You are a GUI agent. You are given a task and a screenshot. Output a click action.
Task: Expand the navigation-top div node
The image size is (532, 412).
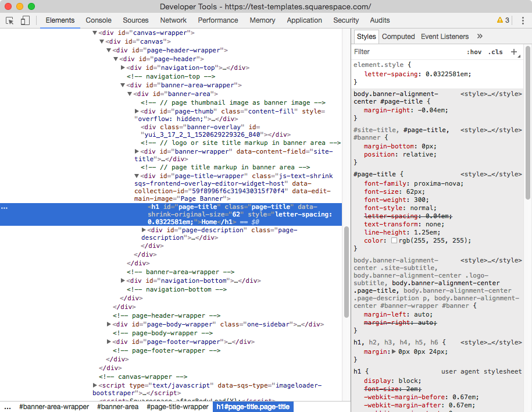(123, 68)
